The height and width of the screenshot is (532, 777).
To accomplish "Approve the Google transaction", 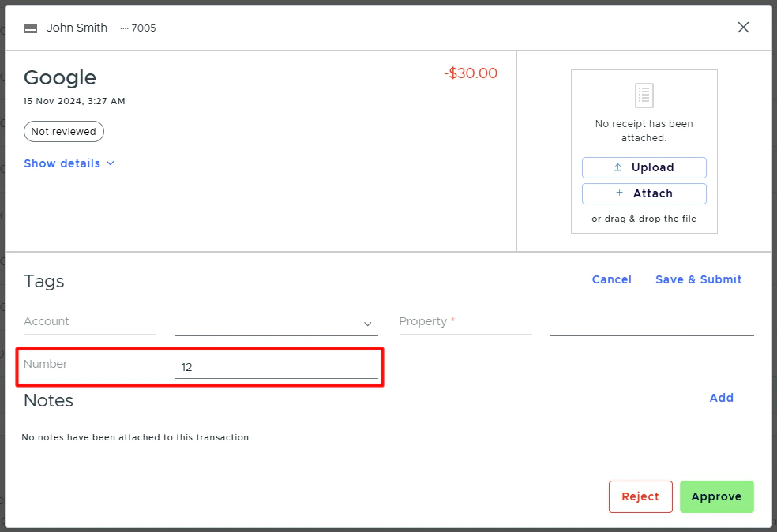I will point(716,496).
